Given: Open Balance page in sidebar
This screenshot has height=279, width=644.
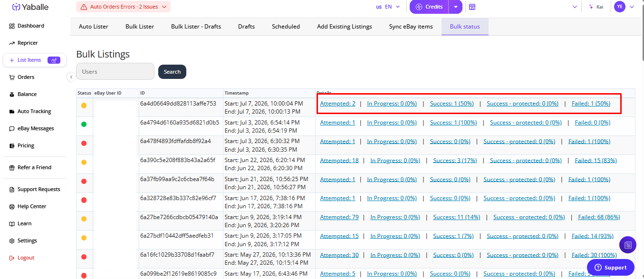Looking at the screenshot, I should point(27,94).
